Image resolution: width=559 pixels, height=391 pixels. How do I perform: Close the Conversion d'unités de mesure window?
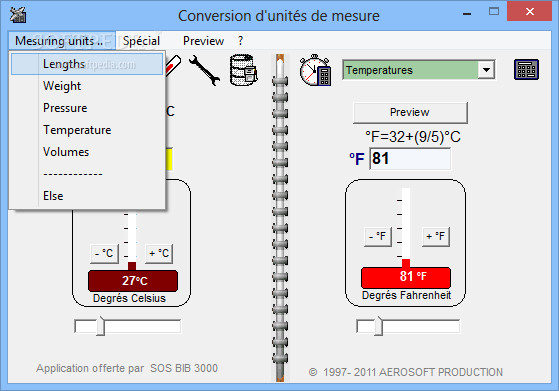pyautogui.click(x=529, y=12)
